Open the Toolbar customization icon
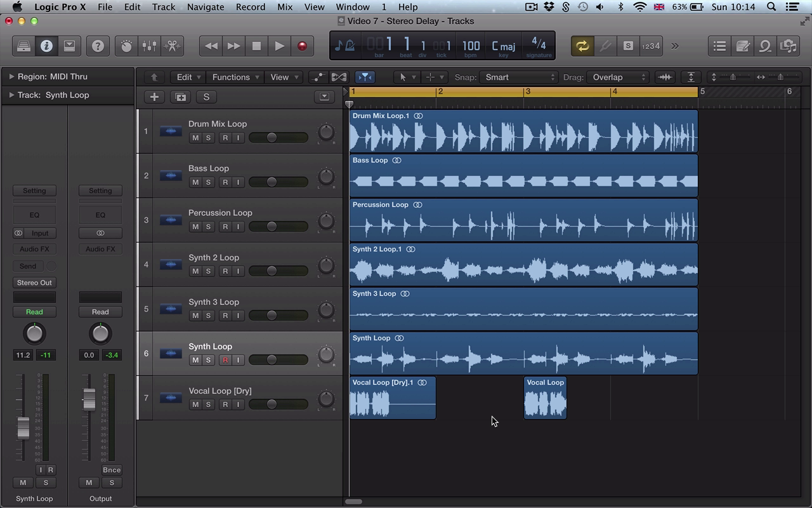 pos(69,46)
